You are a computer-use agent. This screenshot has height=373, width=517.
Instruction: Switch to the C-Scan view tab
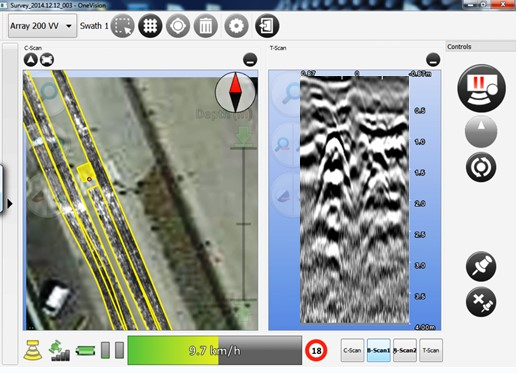[x=352, y=350]
